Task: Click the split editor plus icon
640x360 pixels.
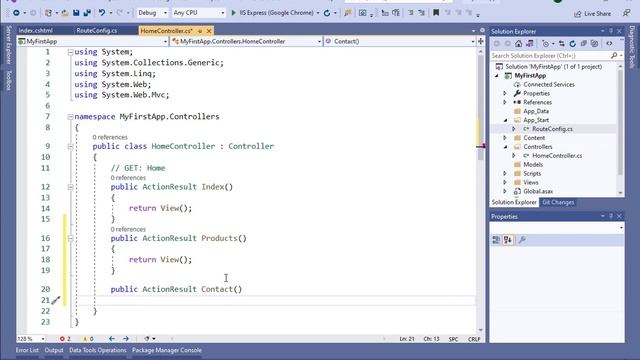Action: [481, 41]
